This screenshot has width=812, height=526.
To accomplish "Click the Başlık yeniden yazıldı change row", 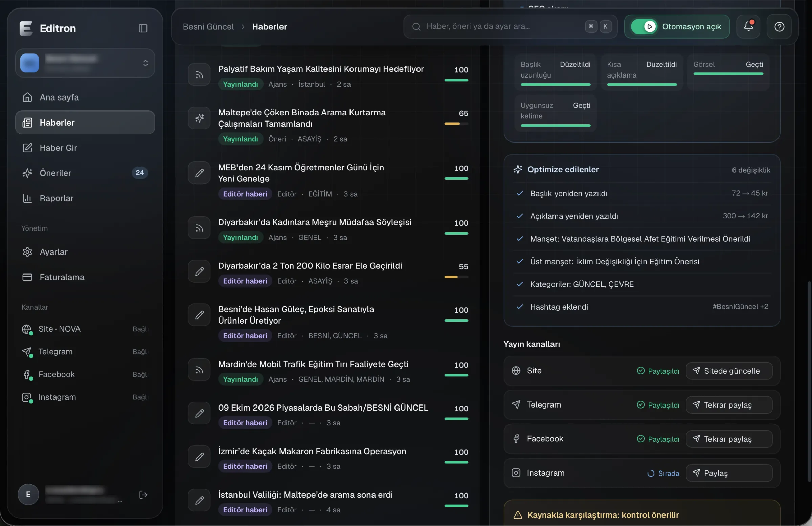I will tap(642, 194).
